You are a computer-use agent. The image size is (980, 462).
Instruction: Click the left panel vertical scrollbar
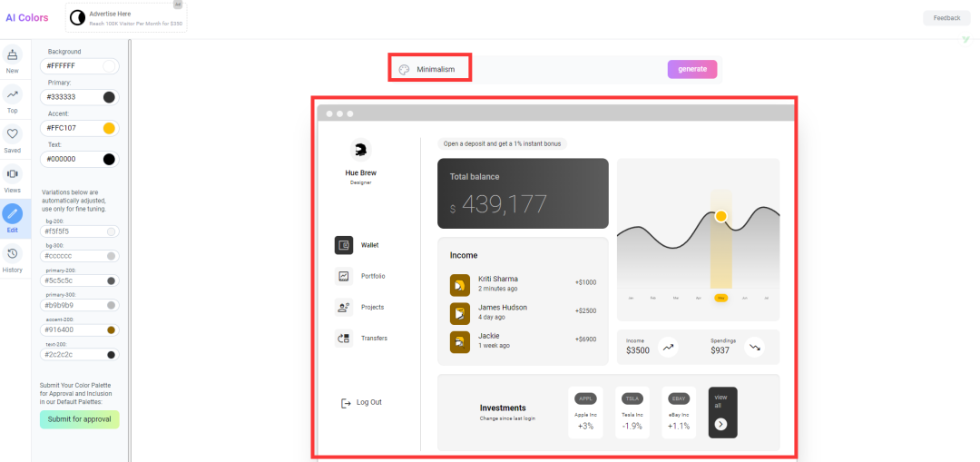click(130, 251)
